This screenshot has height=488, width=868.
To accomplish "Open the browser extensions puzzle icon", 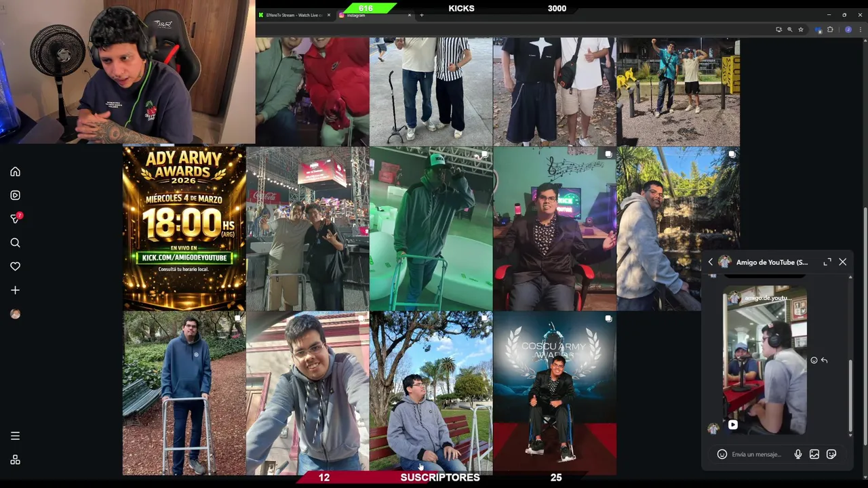I will (x=830, y=30).
